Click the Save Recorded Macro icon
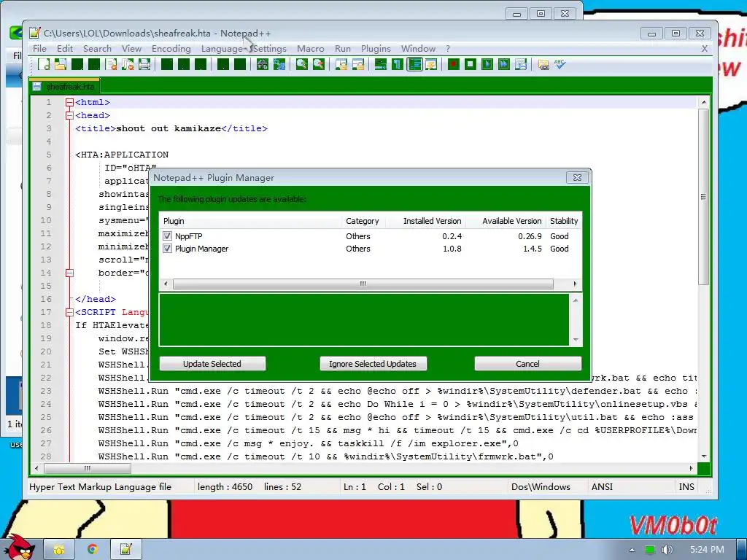 coord(521,64)
